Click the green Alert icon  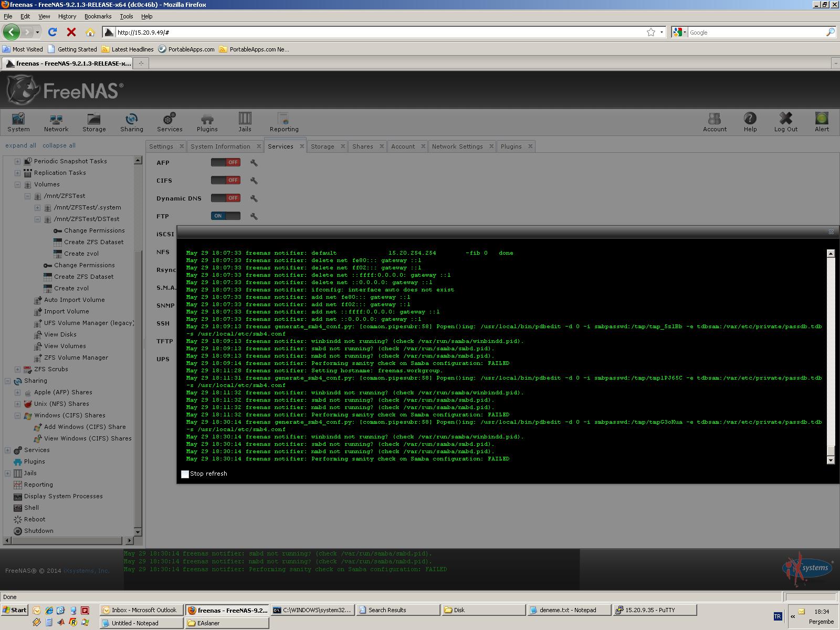pyautogui.click(x=822, y=122)
